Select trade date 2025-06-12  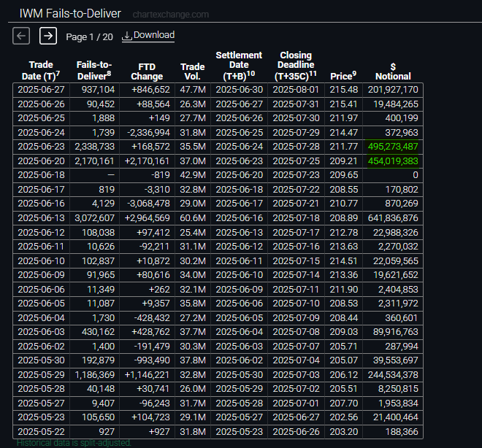coord(41,233)
